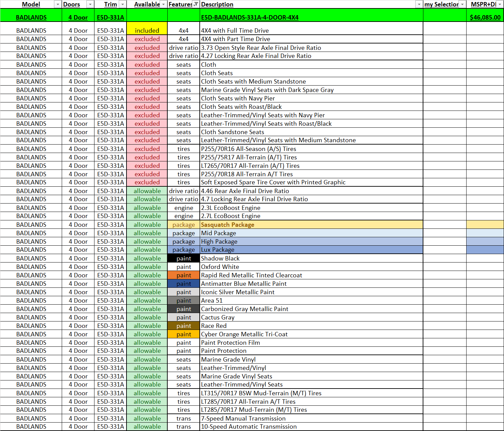The height and width of the screenshot is (431, 504).
Task: Open the MSPR+D column filter dropdown
Action: coord(500,4)
